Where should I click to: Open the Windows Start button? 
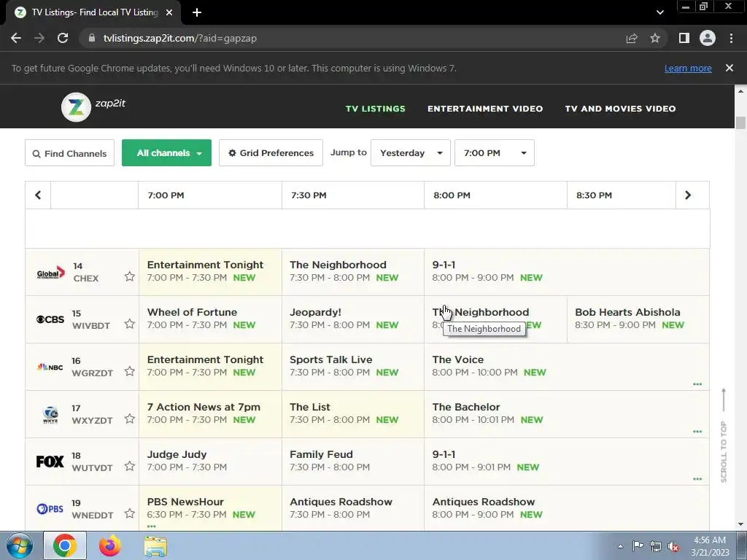click(20, 546)
